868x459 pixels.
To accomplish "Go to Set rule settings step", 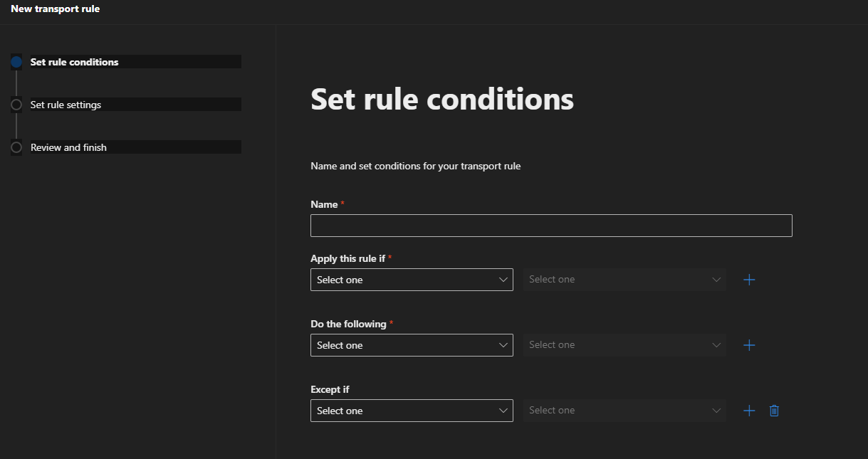I will click(x=66, y=105).
